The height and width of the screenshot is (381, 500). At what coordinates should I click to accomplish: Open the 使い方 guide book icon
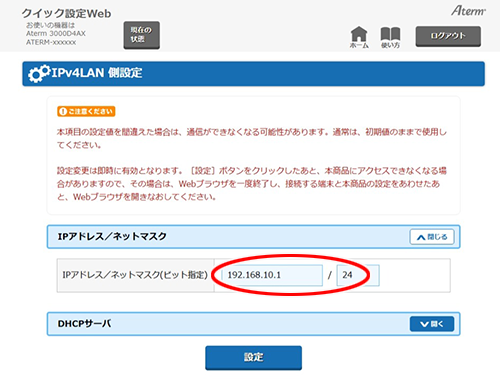click(x=390, y=37)
